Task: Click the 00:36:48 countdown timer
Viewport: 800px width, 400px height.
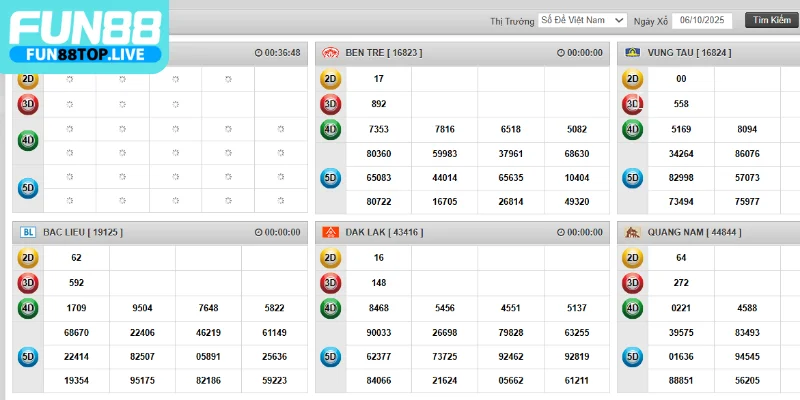Action: 278,53
